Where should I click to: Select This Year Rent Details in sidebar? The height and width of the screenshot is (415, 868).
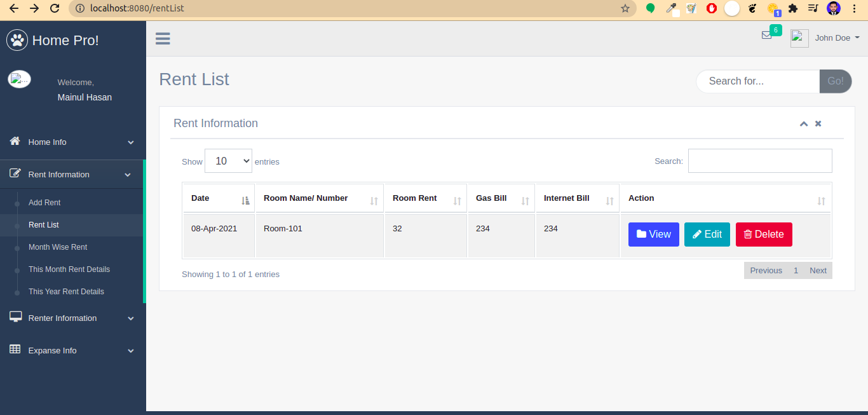pos(66,291)
